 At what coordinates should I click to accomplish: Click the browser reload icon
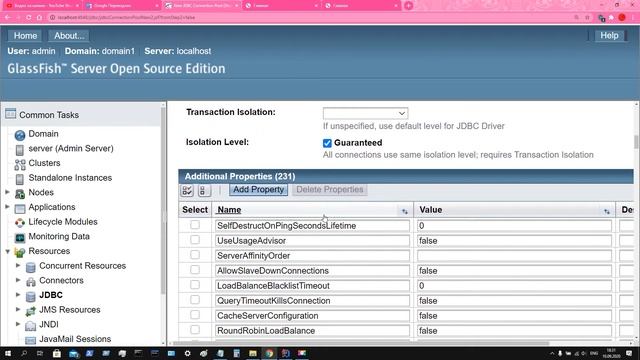click(29, 18)
